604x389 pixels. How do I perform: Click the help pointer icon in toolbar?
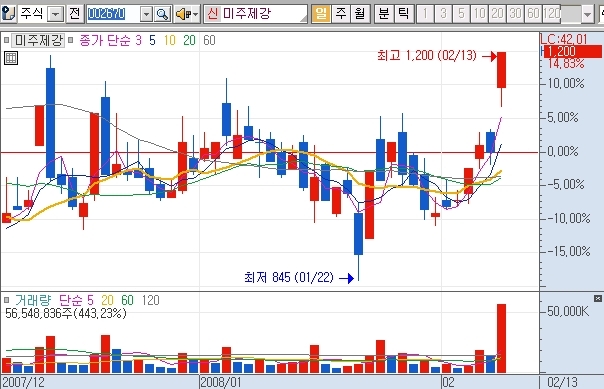click(x=8, y=14)
